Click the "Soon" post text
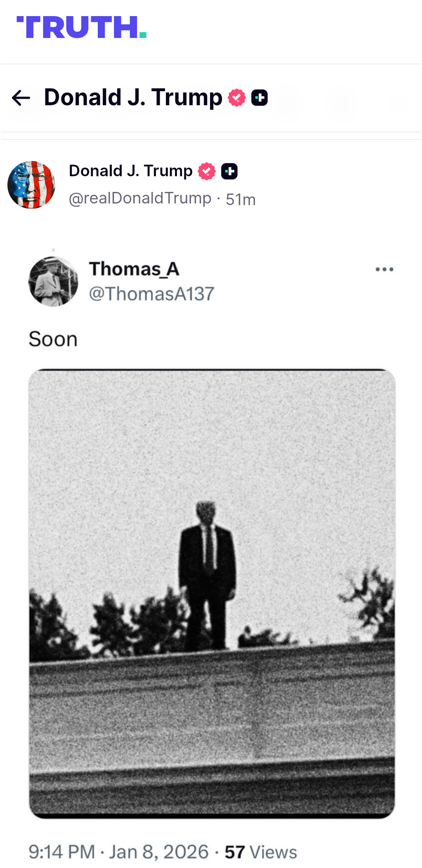This screenshot has height=868, width=422. point(53,339)
